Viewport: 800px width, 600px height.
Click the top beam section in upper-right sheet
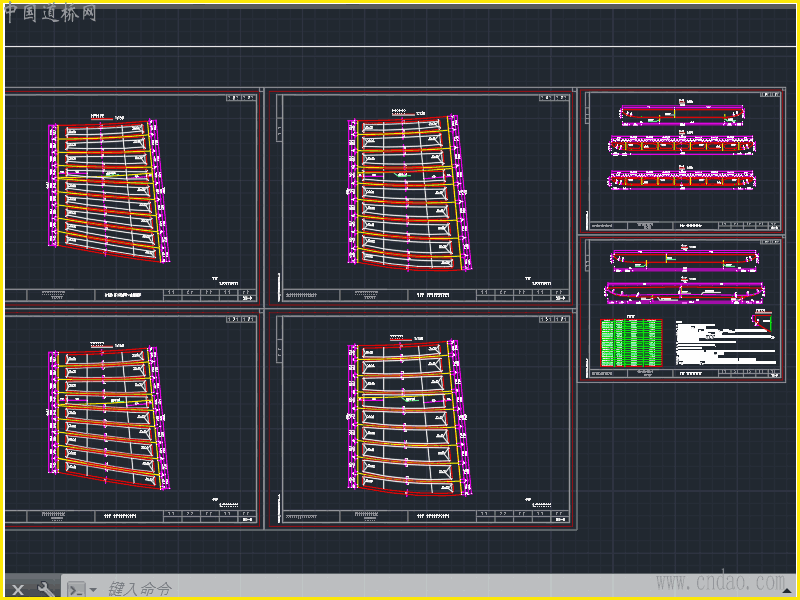tap(682, 114)
